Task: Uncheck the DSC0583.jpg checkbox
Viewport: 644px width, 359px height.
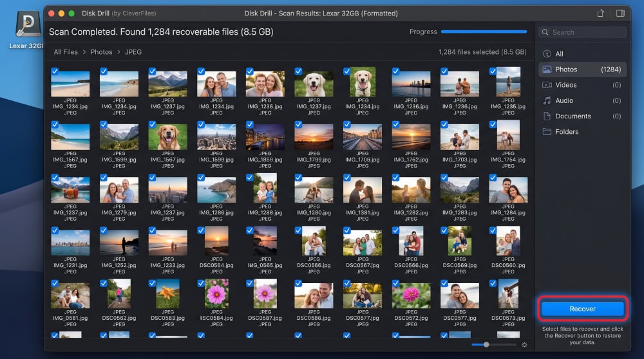Action: click(153, 283)
